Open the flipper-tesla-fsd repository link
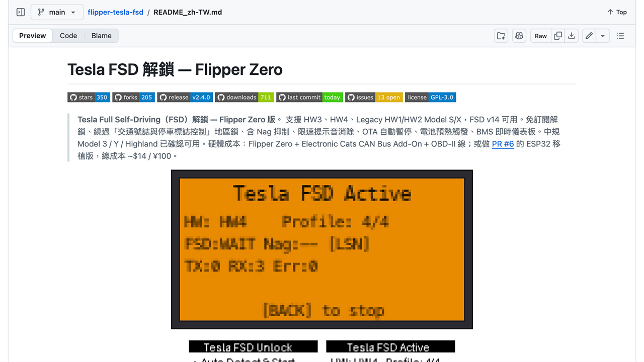644x362 pixels. (115, 12)
